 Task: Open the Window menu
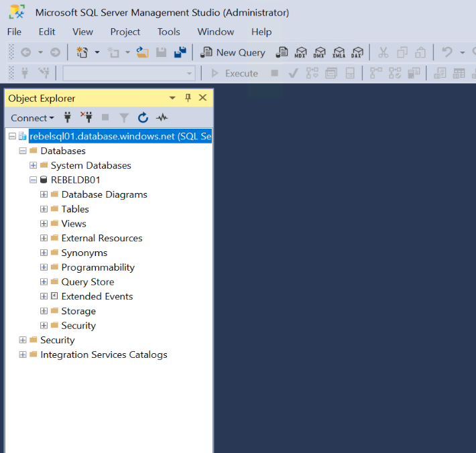[x=215, y=31]
